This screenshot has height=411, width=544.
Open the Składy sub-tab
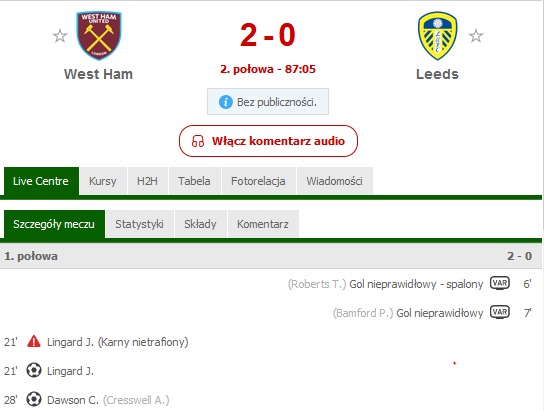pyautogui.click(x=201, y=224)
